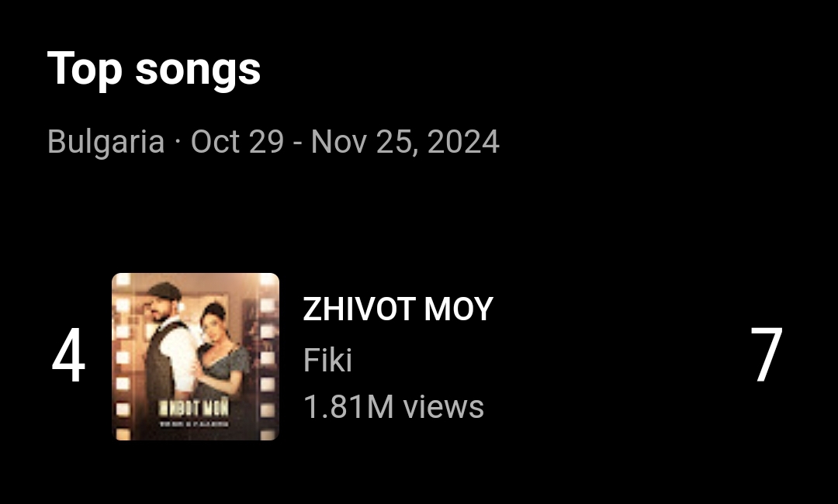The width and height of the screenshot is (838, 504).
Task: Click the Nov 25, 2024 end date
Action: click(405, 142)
